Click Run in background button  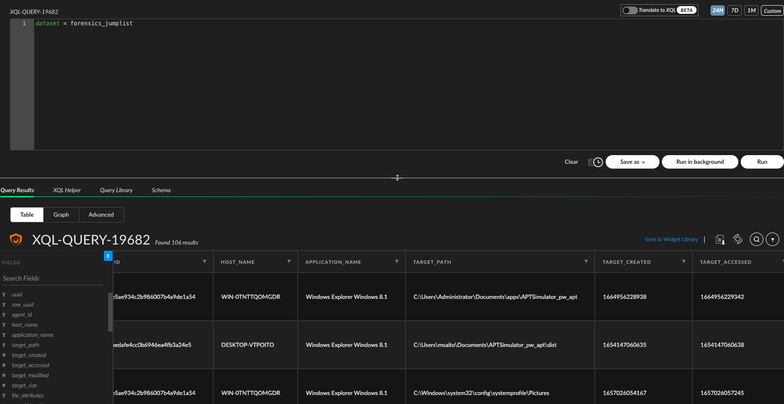click(x=700, y=162)
